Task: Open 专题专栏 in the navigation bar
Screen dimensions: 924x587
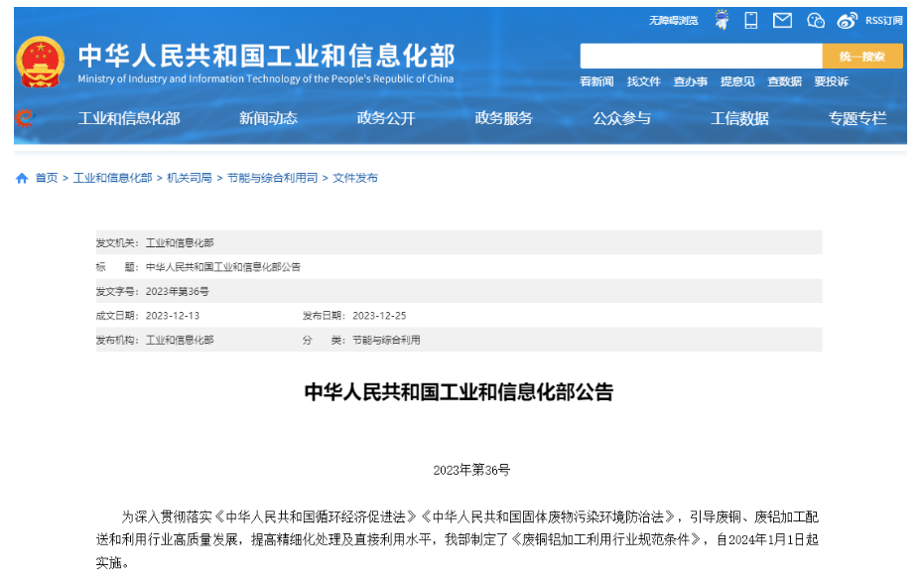Action: tap(858, 118)
